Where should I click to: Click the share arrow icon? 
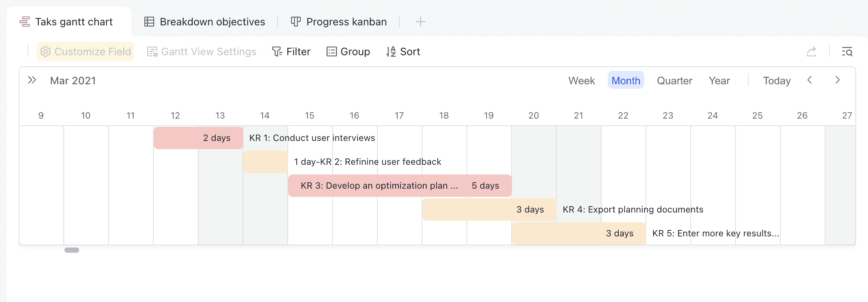pyautogui.click(x=811, y=51)
